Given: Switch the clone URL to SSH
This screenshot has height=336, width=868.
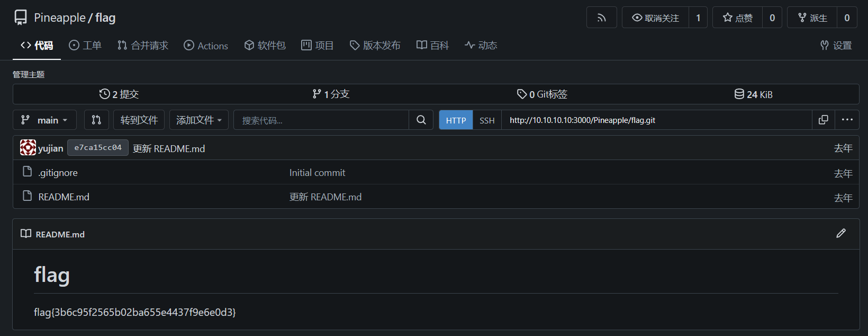Looking at the screenshot, I should tap(487, 120).
